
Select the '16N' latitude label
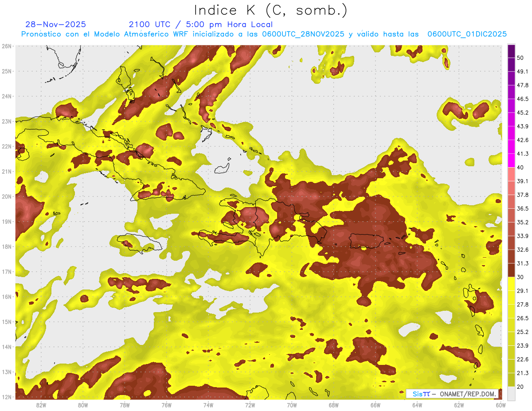coord(7,297)
